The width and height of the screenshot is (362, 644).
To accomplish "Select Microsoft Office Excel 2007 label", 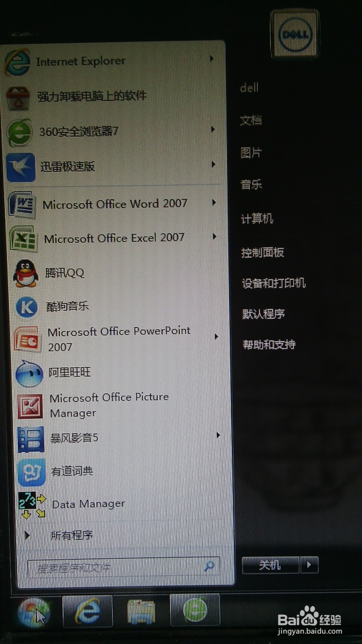I will pyautogui.click(x=114, y=238).
